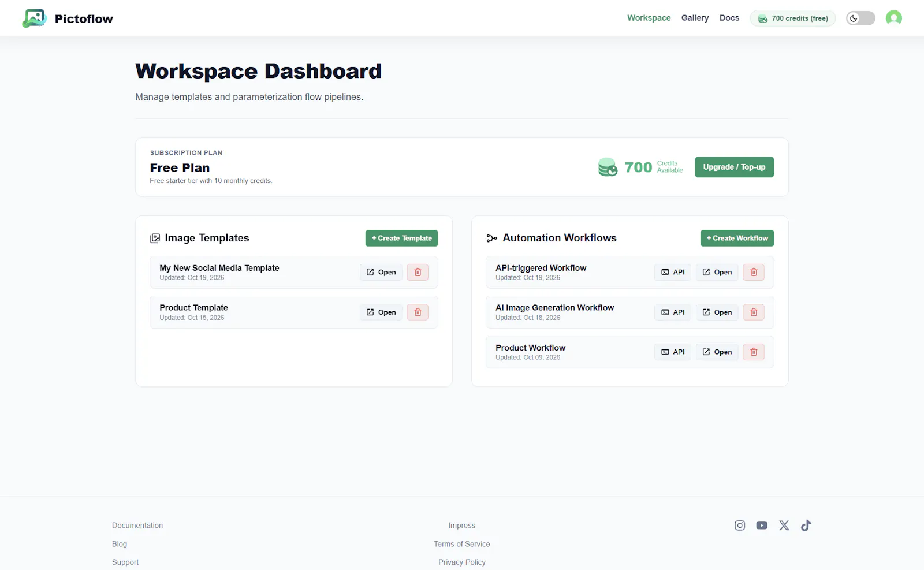Open Terms of Service link
The image size is (924, 570).
(x=462, y=544)
